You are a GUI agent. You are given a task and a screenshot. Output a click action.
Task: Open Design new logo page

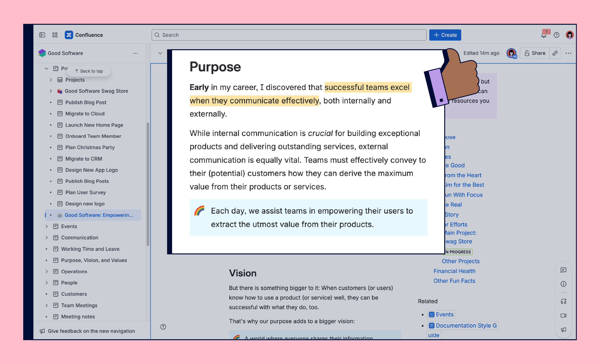85,204
